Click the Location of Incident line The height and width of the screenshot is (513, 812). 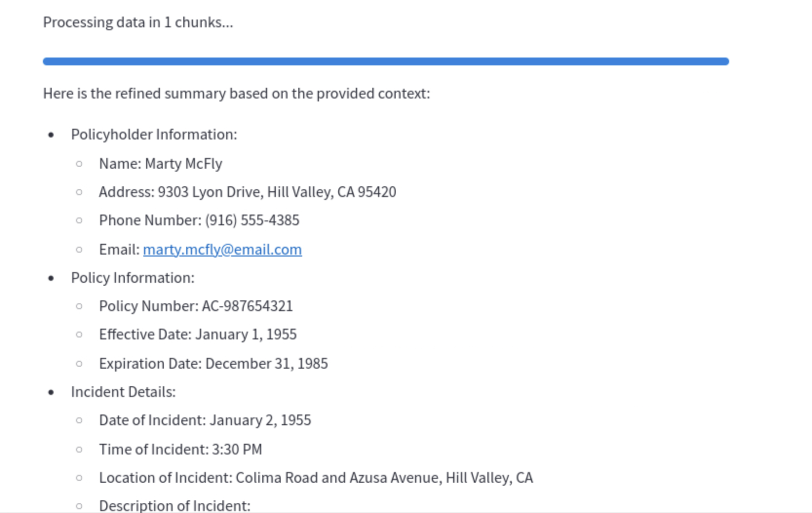tap(316, 477)
